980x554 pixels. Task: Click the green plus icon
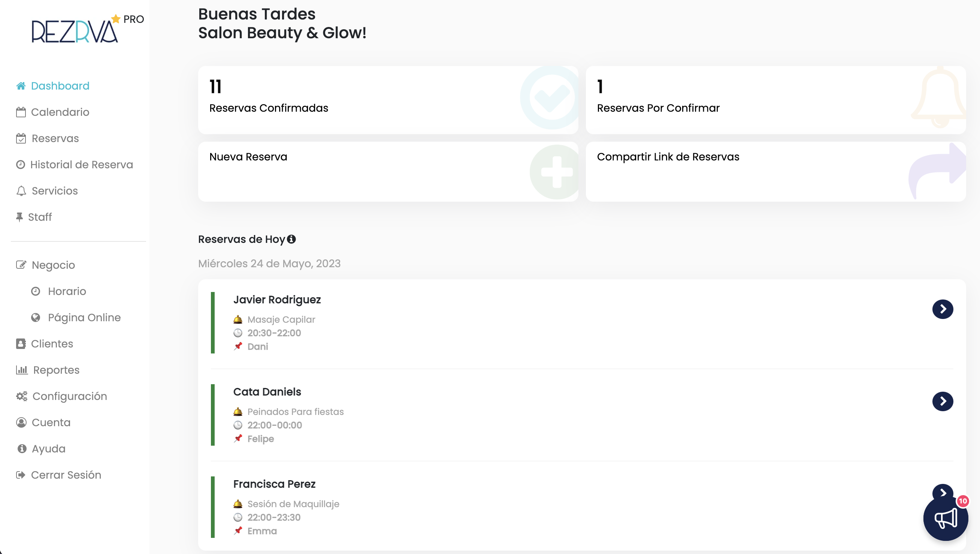(x=556, y=172)
